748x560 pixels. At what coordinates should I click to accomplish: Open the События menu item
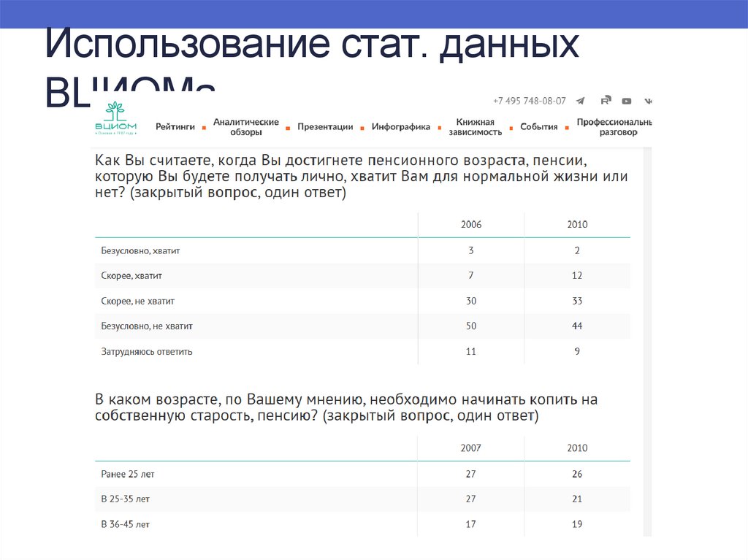click(539, 127)
